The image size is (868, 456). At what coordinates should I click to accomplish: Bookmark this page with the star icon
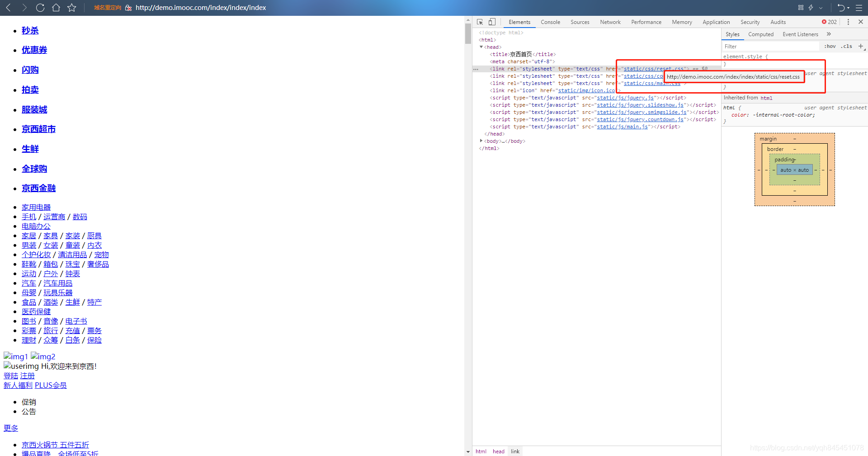tap(72, 8)
